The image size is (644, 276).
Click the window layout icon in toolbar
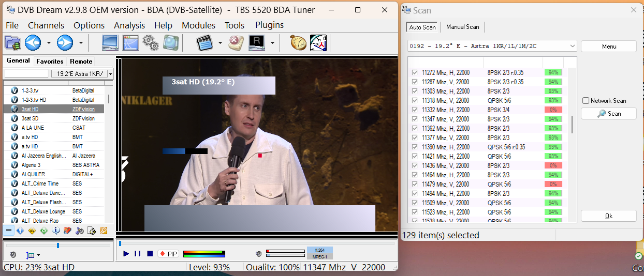click(130, 43)
